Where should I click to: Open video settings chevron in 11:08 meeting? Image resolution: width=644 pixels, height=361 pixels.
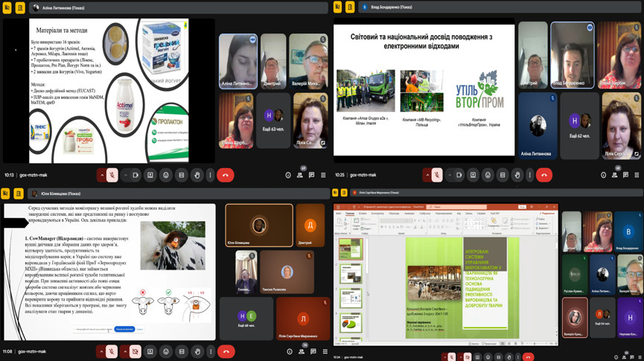125,352
